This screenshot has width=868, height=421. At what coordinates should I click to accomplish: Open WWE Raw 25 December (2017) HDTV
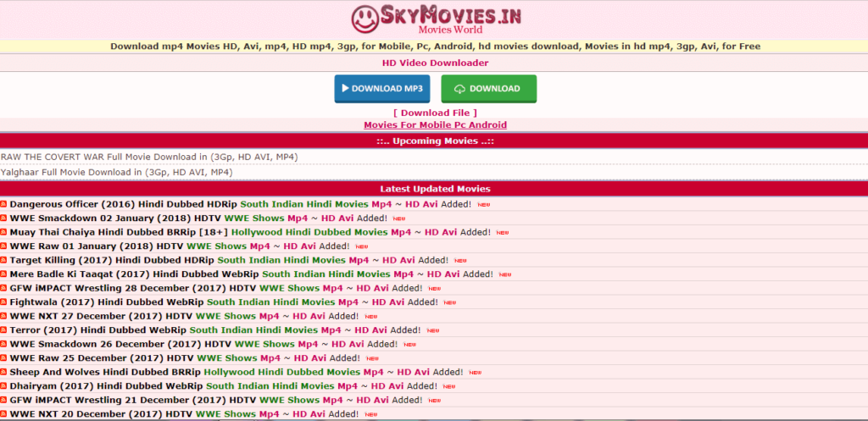click(102, 358)
